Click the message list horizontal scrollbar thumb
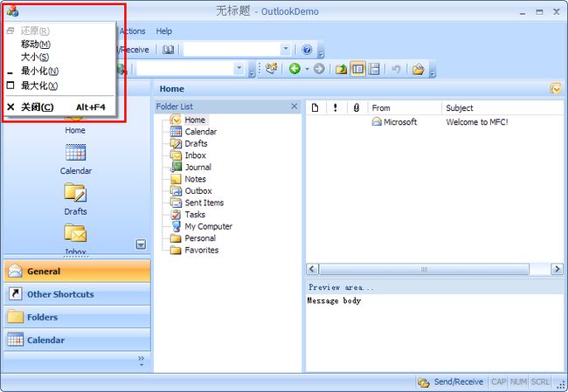The width and height of the screenshot is (568, 392). 424,269
